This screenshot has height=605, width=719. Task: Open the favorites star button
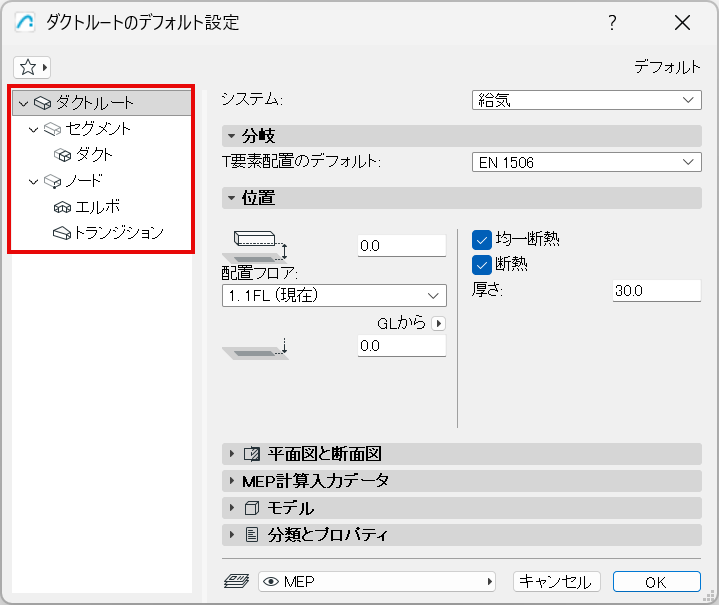coord(32,67)
